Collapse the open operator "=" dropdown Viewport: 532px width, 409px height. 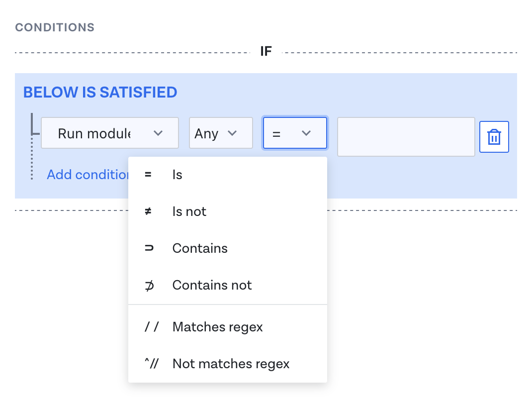tap(294, 133)
